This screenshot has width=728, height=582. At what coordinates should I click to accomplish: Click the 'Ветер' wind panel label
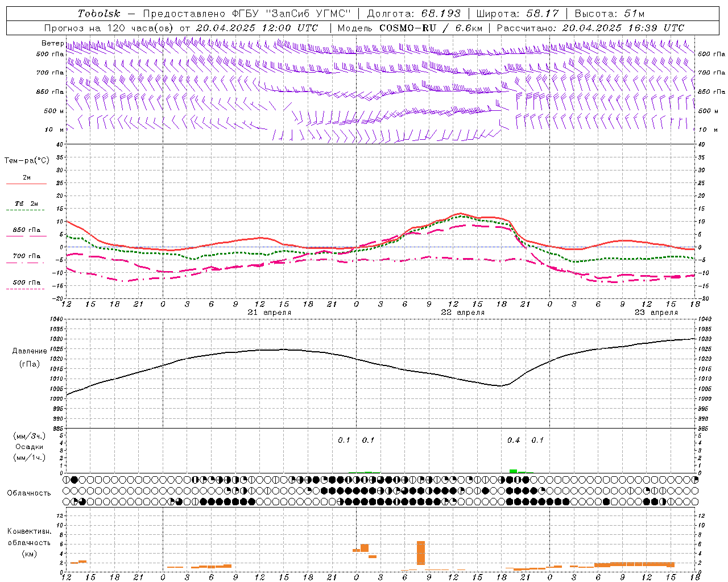pos(52,43)
